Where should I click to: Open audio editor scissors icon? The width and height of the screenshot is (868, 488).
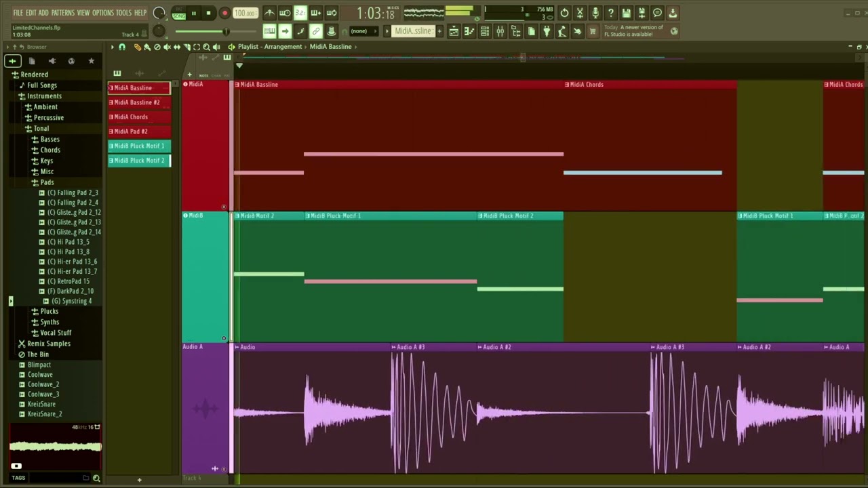(580, 13)
